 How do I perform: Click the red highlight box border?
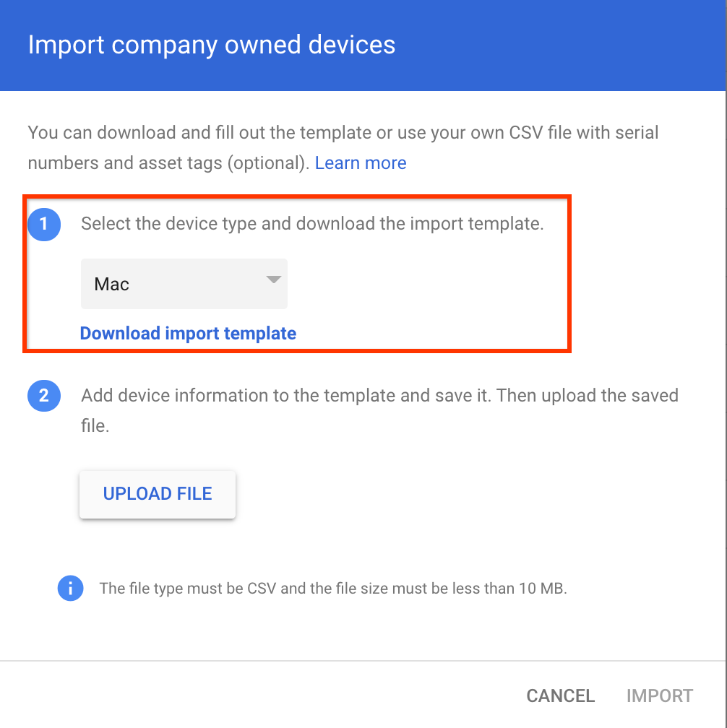(x=571, y=274)
